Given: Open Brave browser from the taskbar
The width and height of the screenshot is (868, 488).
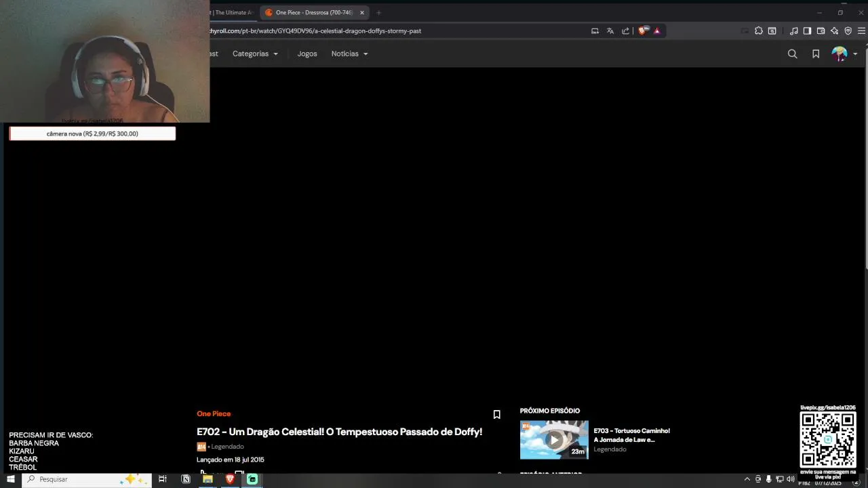Looking at the screenshot, I should [230, 479].
